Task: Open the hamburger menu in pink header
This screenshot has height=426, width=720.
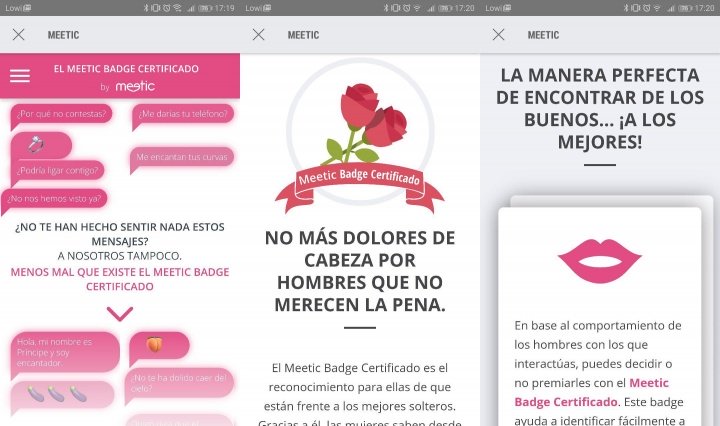Action: click(x=20, y=76)
